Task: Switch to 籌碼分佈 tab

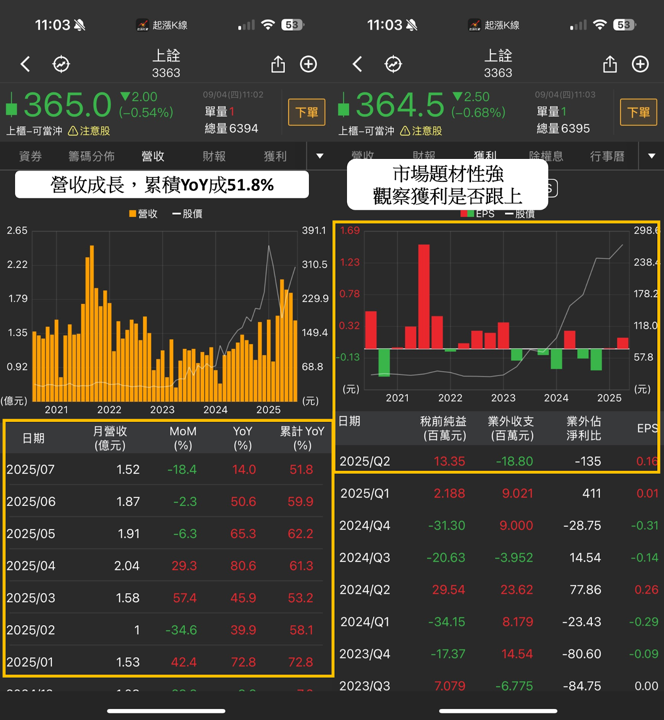Action: point(91,156)
